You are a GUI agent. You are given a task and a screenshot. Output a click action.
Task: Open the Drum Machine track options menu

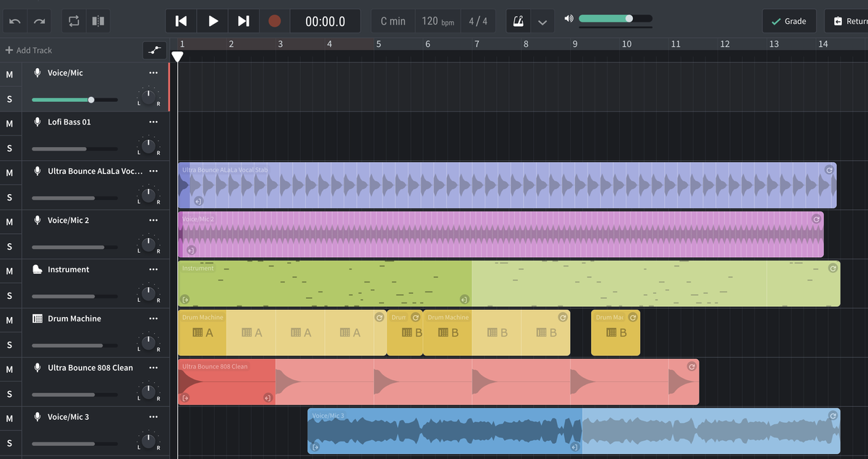point(153,319)
